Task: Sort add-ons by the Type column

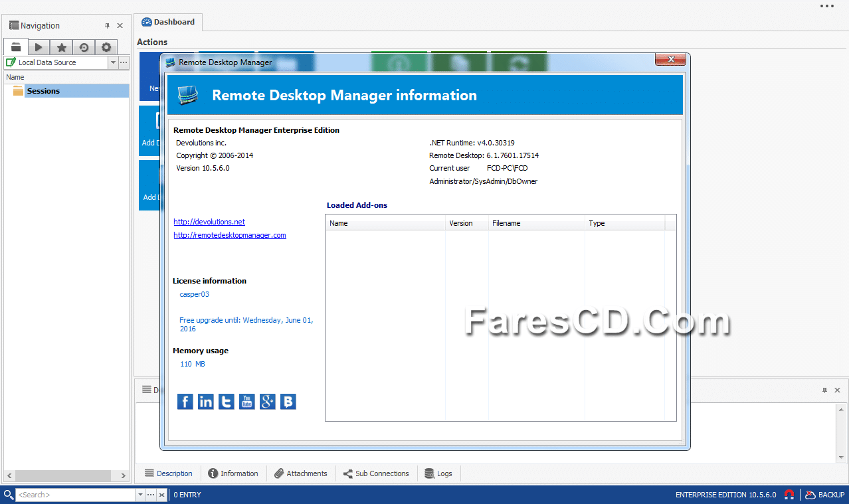Action: [x=624, y=223]
